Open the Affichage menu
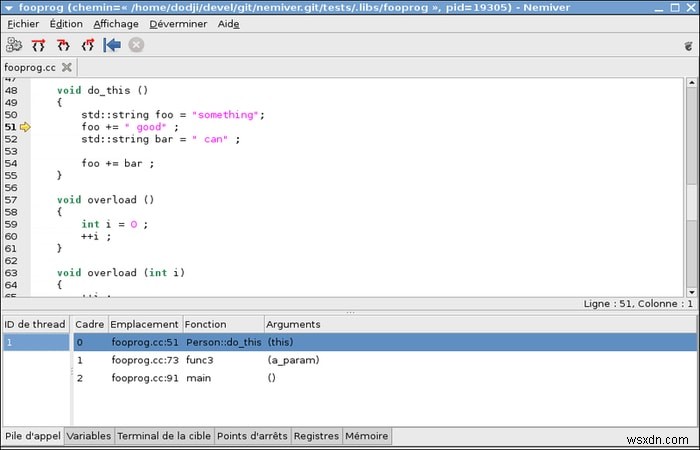700x450 pixels. (116, 24)
